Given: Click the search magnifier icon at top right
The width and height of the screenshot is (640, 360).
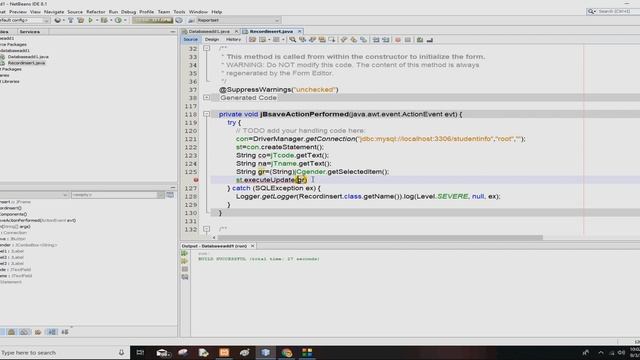Looking at the screenshot, I should (x=591, y=11).
